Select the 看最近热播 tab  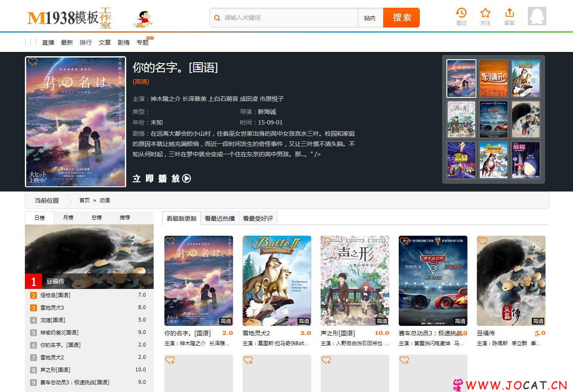[x=220, y=219]
